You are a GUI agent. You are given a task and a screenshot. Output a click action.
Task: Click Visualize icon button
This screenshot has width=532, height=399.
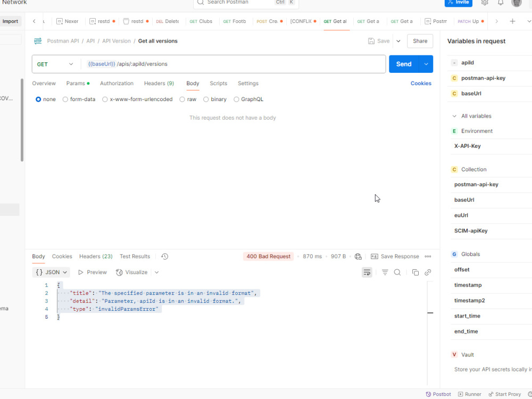coord(119,272)
